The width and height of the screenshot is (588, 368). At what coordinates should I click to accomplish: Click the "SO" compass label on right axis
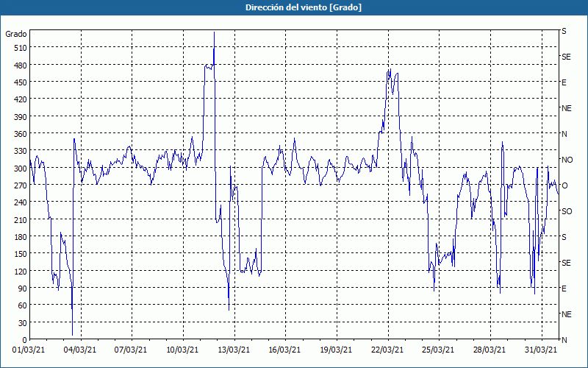pyautogui.click(x=567, y=211)
